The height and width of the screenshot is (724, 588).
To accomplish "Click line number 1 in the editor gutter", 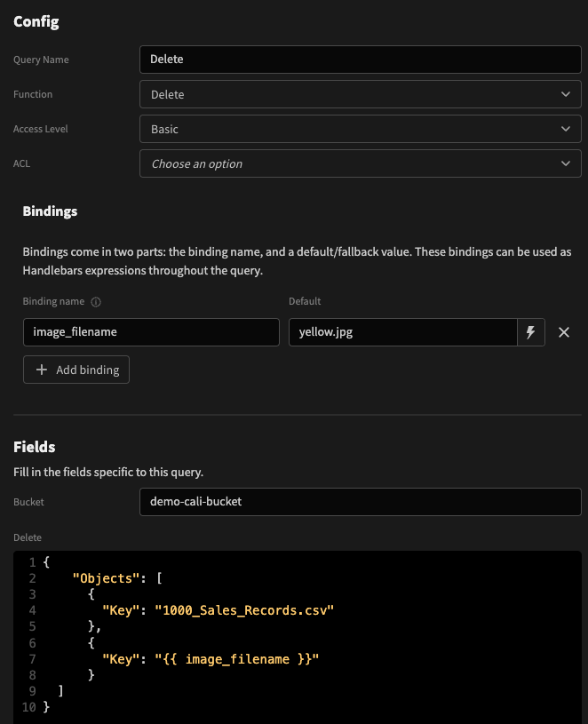I will 32,562.
